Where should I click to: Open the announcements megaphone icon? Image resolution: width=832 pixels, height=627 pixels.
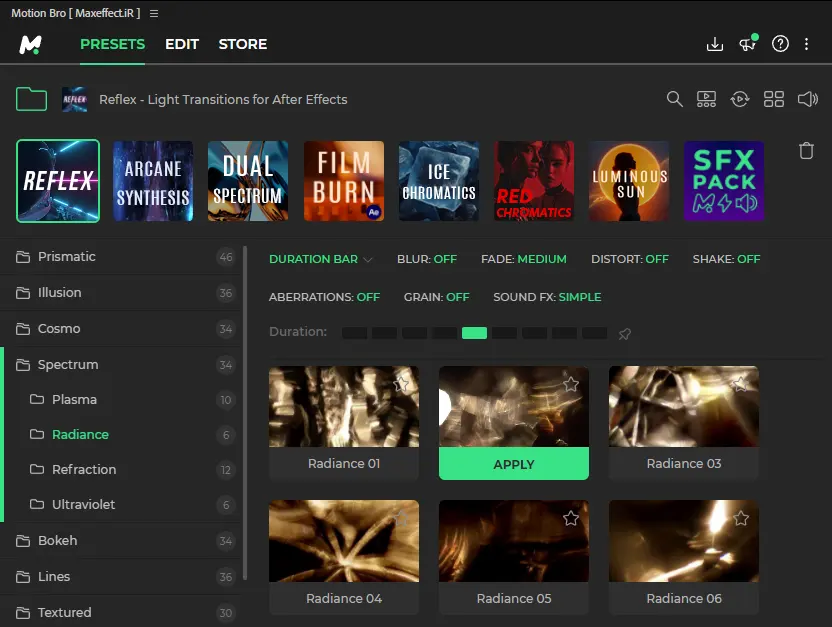[748, 43]
